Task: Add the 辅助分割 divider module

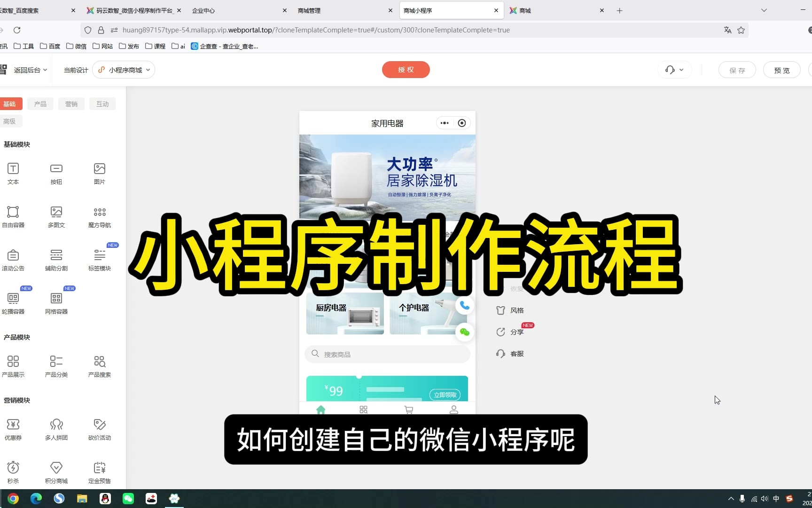Action: (56, 260)
